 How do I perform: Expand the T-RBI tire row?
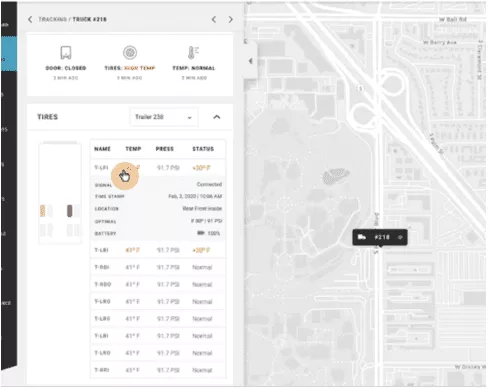pyautogui.click(x=158, y=267)
